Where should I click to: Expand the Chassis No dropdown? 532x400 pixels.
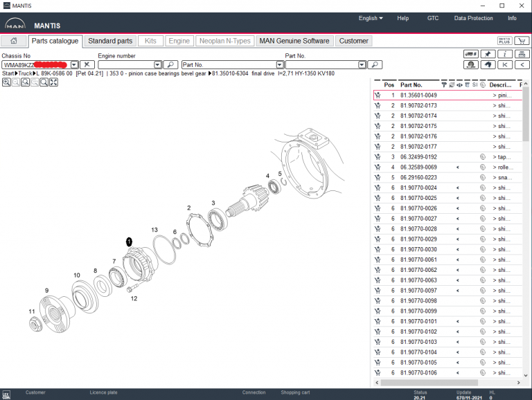(x=74, y=64)
